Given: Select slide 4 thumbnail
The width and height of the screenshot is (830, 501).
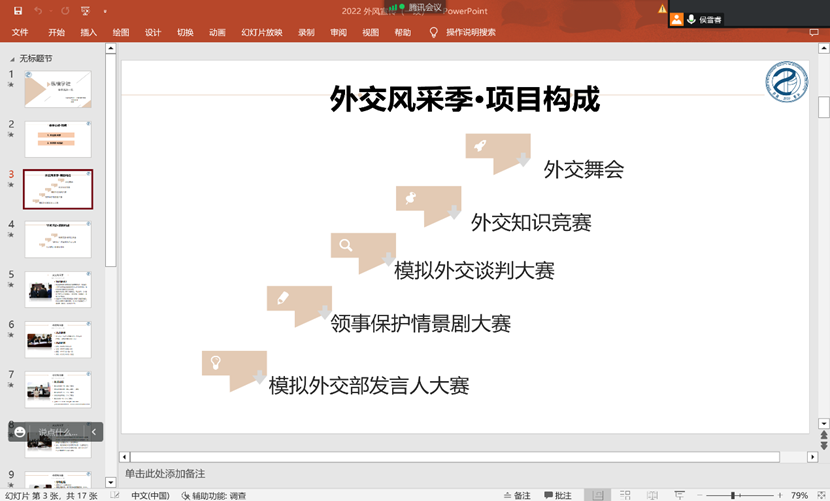Looking at the screenshot, I should click(x=58, y=239).
